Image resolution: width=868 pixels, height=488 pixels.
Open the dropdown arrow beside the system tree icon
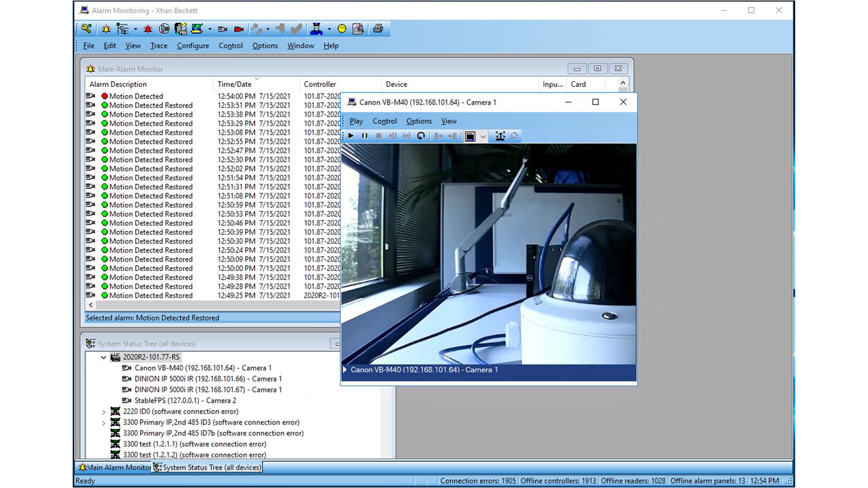point(135,29)
